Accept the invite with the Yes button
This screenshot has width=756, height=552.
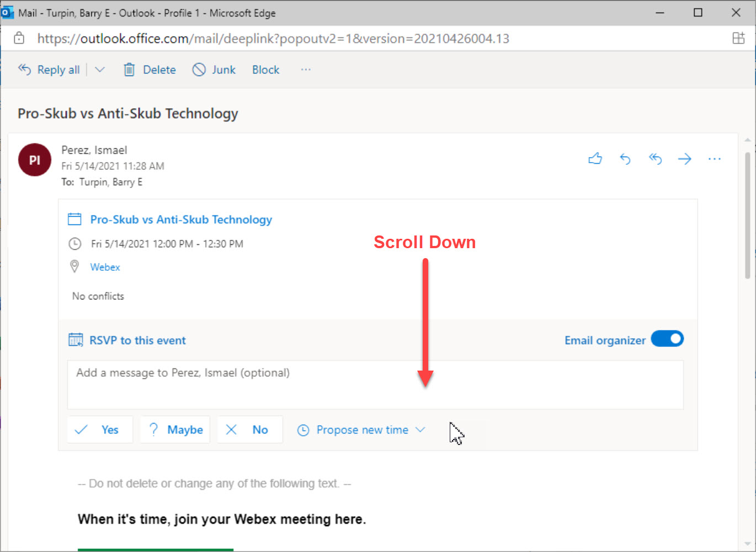100,430
